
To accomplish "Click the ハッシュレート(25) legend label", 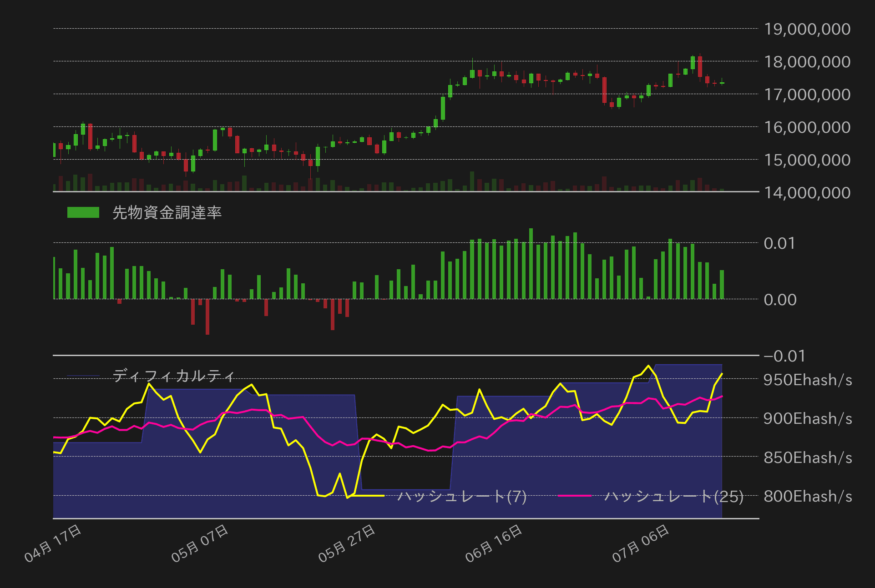I will pyautogui.click(x=674, y=496).
